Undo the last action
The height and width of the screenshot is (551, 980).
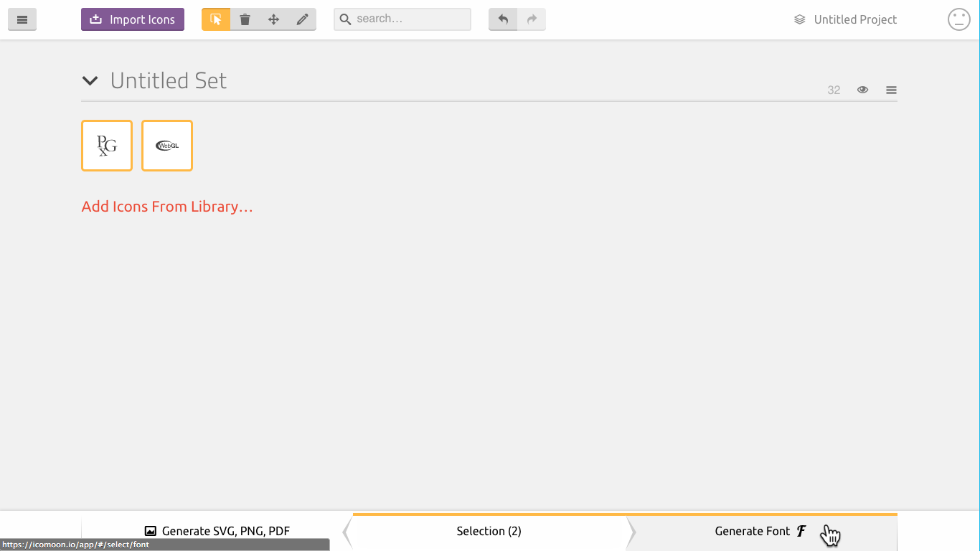(503, 19)
